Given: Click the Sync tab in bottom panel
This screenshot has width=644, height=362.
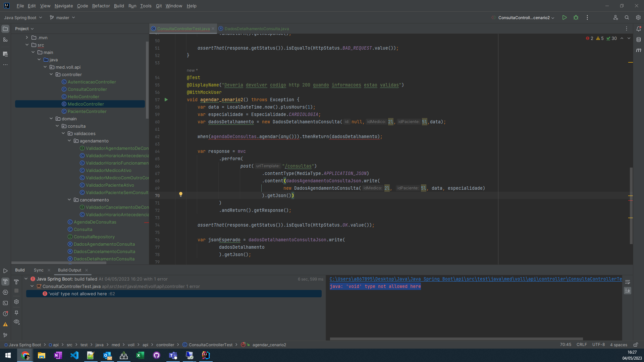Looking at the screenshot, I should pos(39,270).
